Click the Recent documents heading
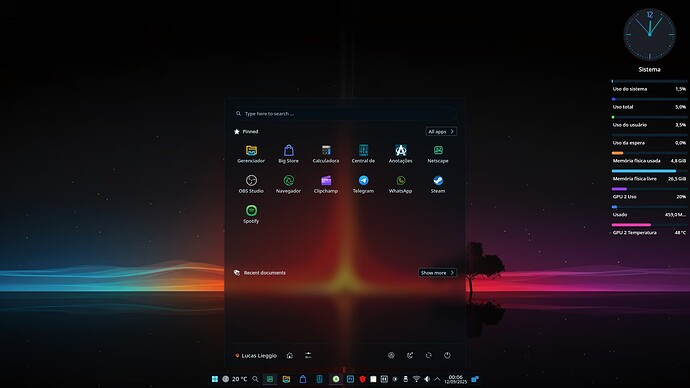Viewport: 690px width, 388px height. [x=264, y=273]
